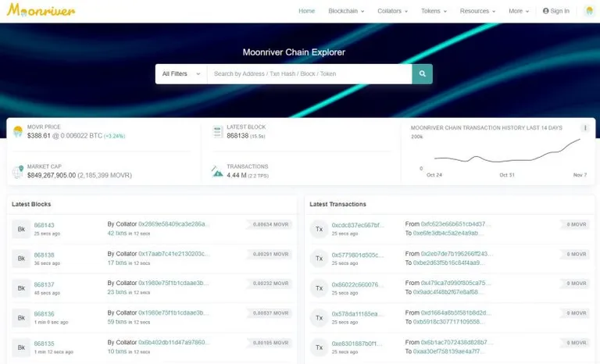
Task: Click the Transactions chart icon
Action: pyautogui.click(x=217, y=172)
